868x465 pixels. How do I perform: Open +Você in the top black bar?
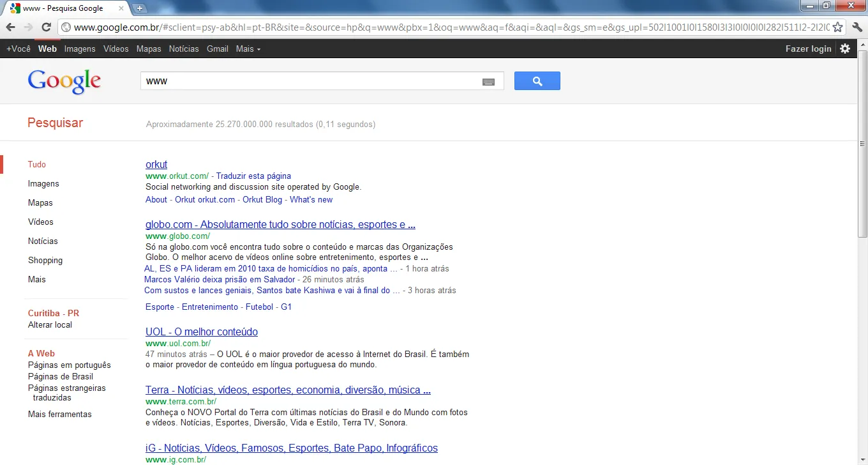[x=19, y=49]
